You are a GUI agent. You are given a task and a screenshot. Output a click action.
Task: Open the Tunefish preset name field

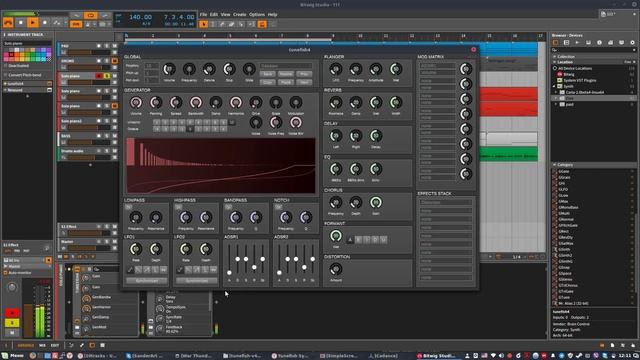[286, 66]
